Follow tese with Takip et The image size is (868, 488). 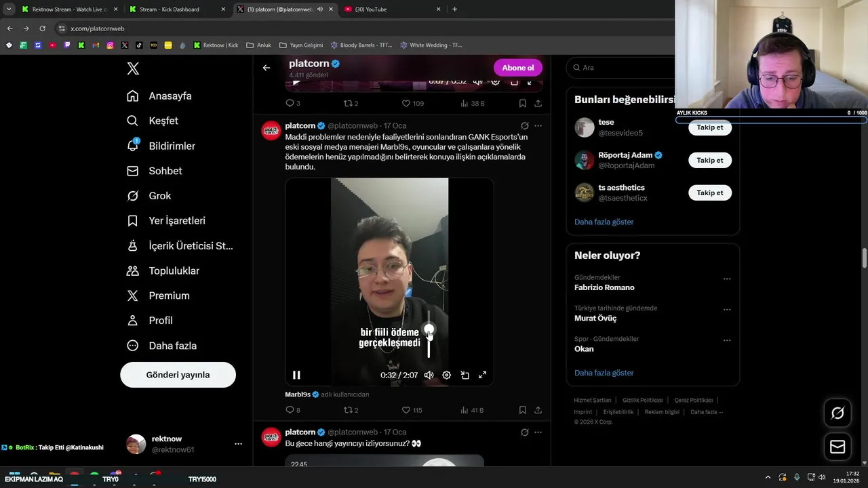710,127
